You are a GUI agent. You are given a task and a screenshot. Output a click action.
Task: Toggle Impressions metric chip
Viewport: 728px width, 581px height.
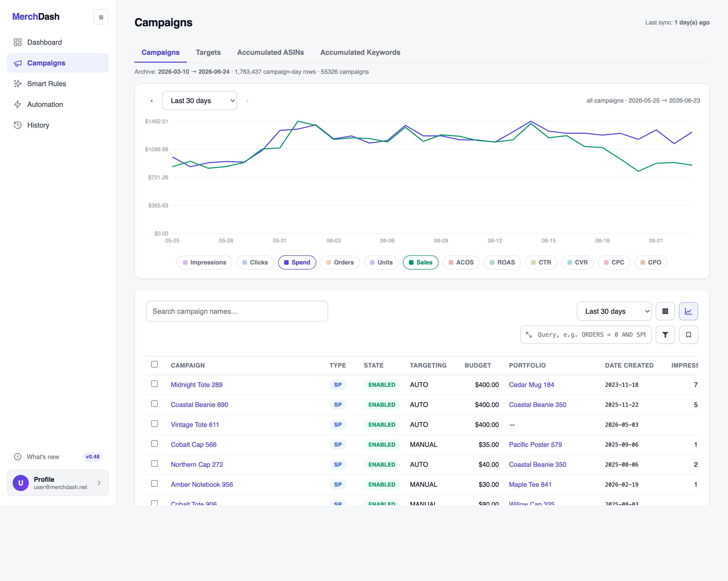pyautogui.click(x=204, y=262)
